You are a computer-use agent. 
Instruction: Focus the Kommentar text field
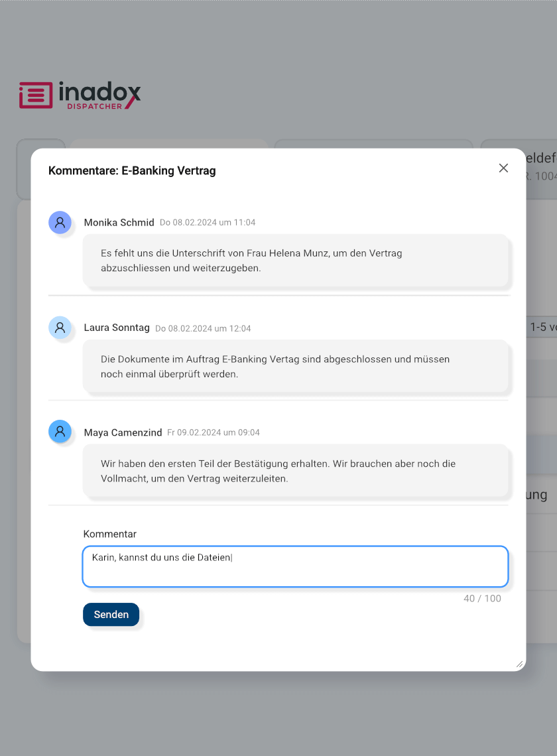(x=295, y=566)
